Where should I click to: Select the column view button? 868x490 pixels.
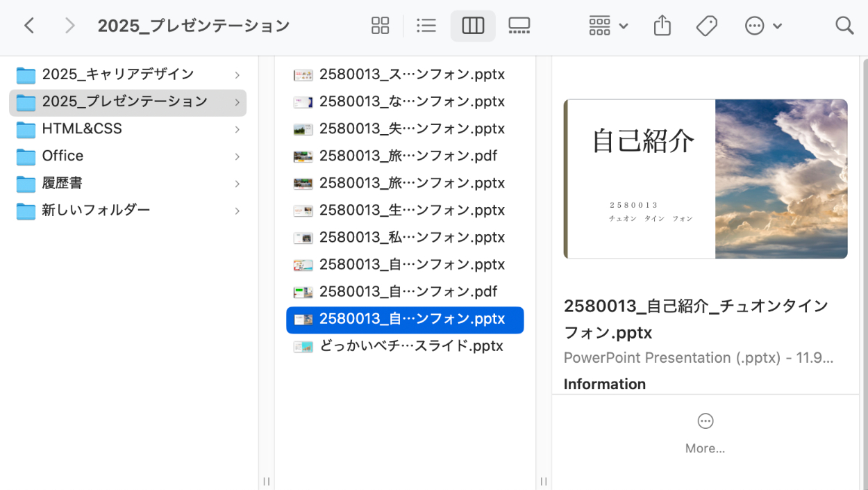[473, 26]
